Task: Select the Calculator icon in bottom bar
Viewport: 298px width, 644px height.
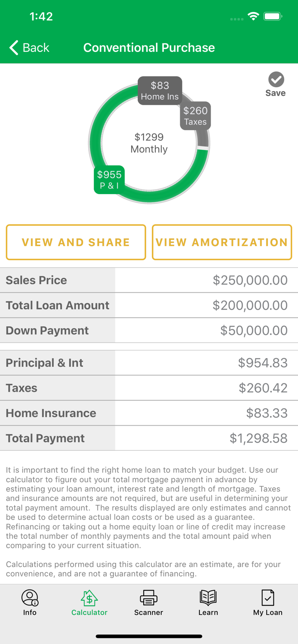Action: click(89, 598)
